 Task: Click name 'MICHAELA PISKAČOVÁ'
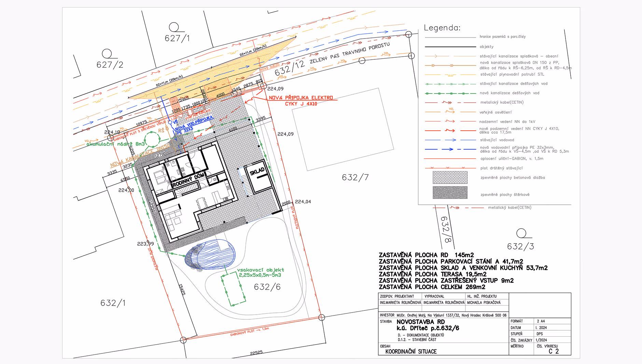coord(484,303)
